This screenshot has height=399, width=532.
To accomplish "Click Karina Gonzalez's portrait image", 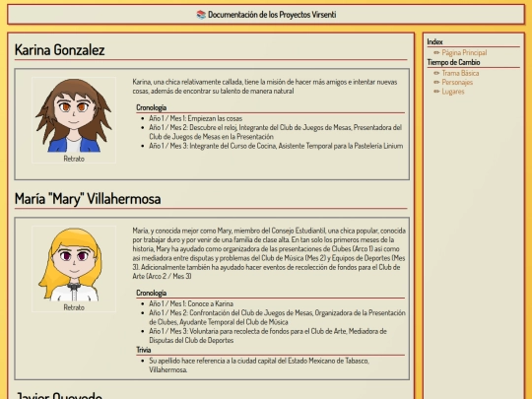I will tap(74, 115).
